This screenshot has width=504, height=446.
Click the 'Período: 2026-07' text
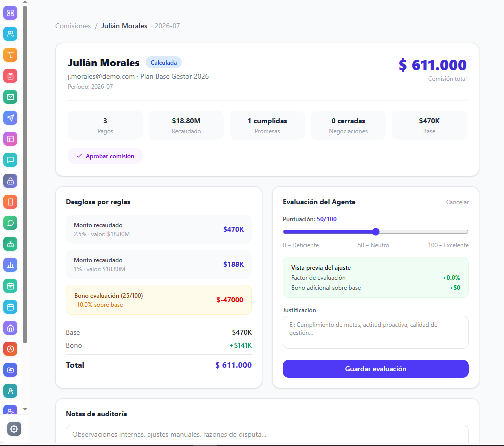90,87
